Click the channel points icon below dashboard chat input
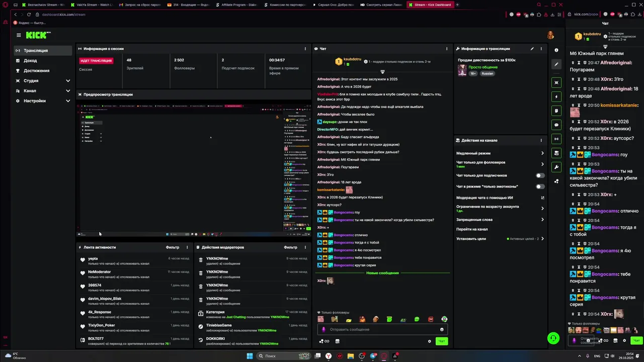The width and height of the screenshot is (644, 362). pos(324,341)
